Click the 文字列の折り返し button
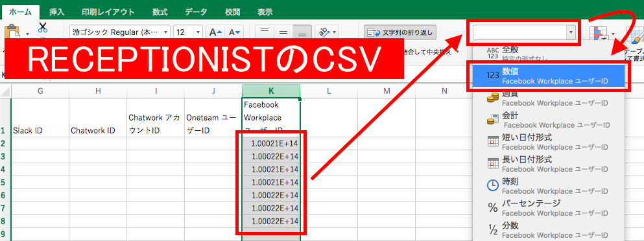This screenshot has height=241, width=644. click(400, 32)
